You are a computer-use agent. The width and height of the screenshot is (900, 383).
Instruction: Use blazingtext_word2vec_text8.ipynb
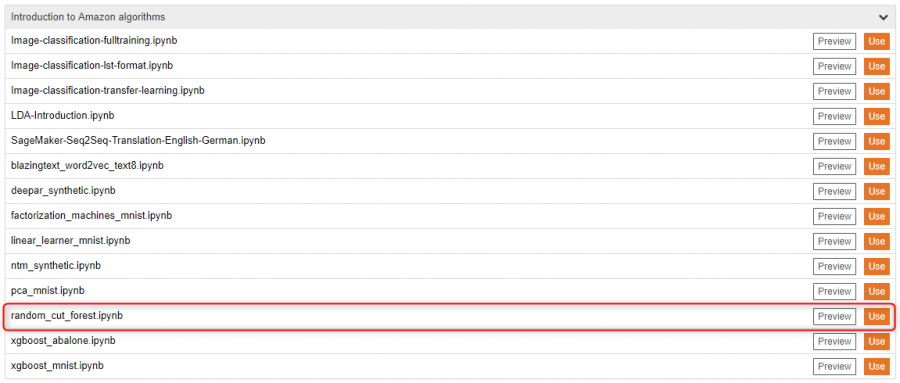(876, 167)
